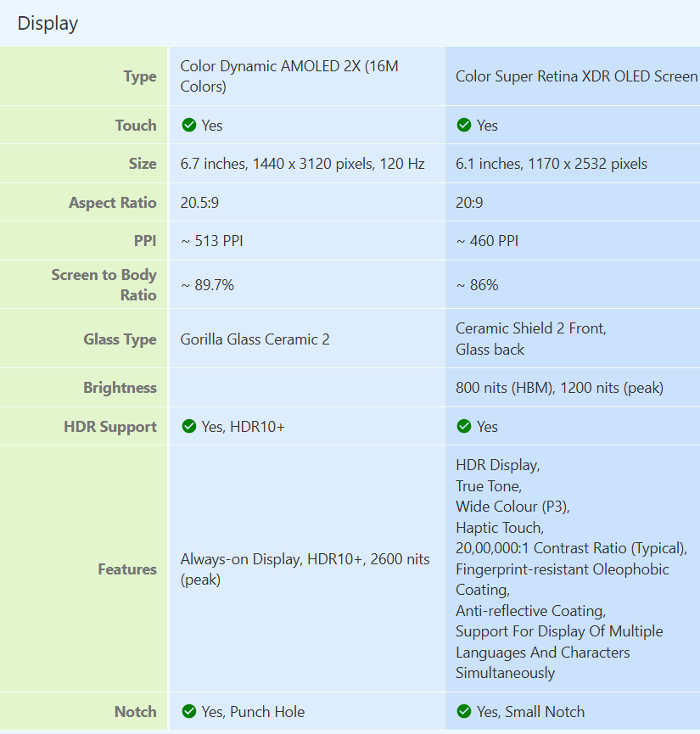Click the ~ 513 PPI value
The width and height of the screenshot is (700, 734).
pos(211,241)
